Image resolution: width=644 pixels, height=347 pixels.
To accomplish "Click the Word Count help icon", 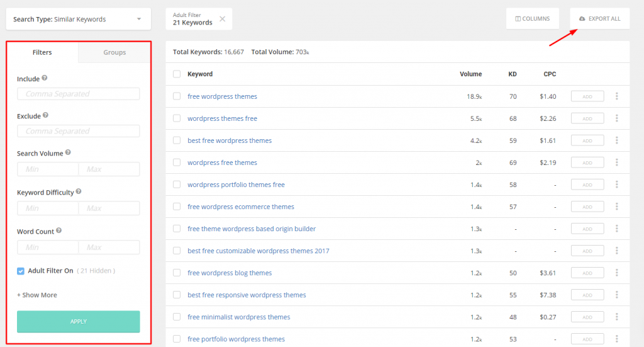I will coord(58,231).
